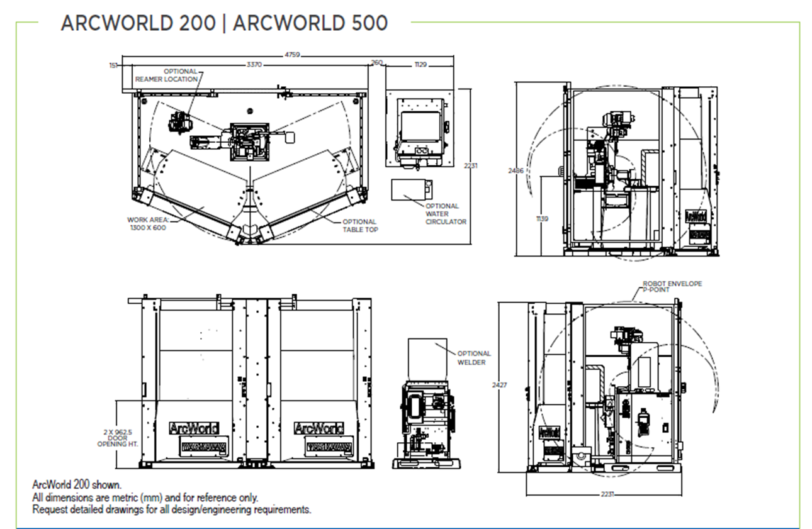Click the OPTIONAL REAMER LOCATION label
The image size is (812, 529).
click(167, 75)
